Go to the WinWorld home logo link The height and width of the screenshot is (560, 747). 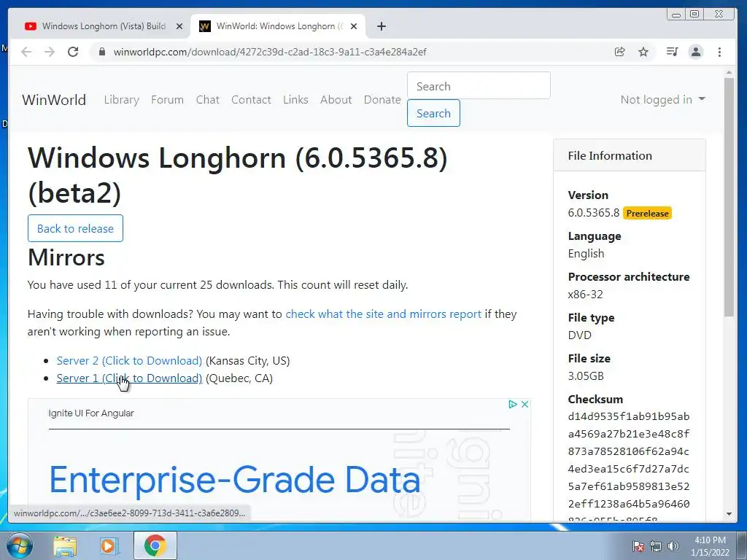point(54,100)
